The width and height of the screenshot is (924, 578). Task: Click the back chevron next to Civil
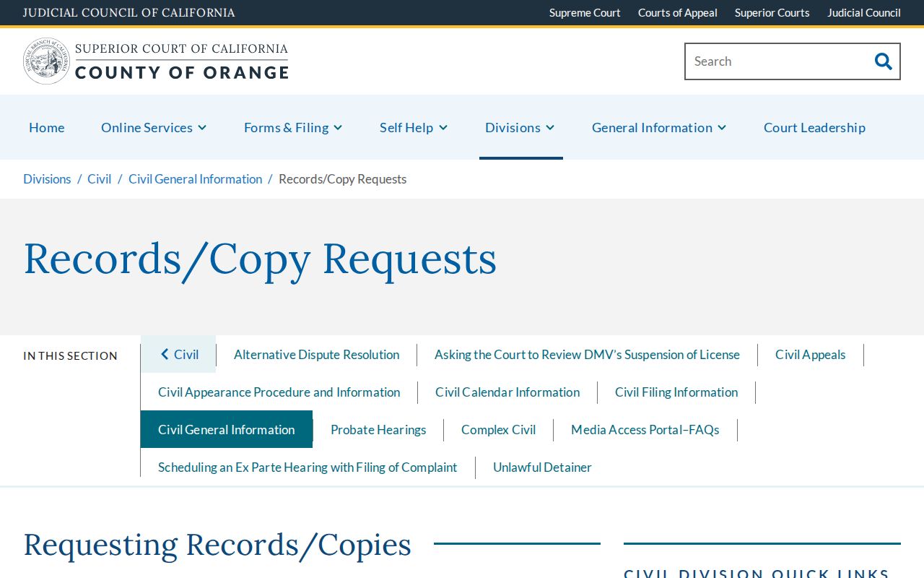pos(165,354)
